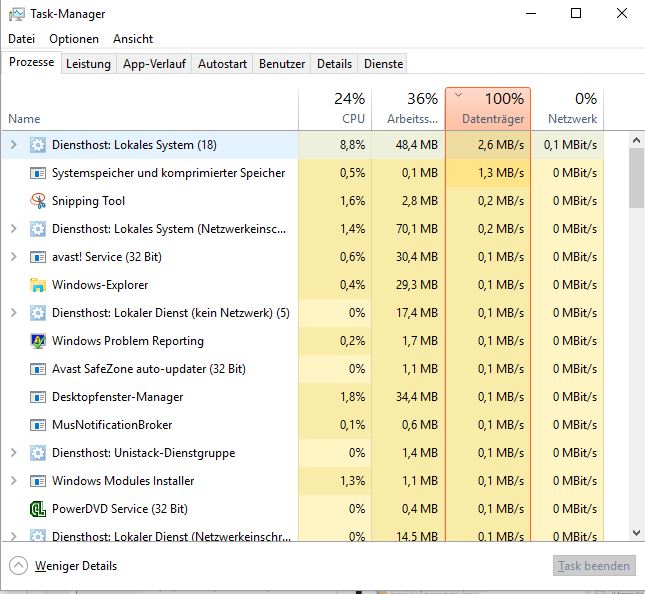
Task: Expand the Windows Modules Installer entry
Action: [14, 480]
